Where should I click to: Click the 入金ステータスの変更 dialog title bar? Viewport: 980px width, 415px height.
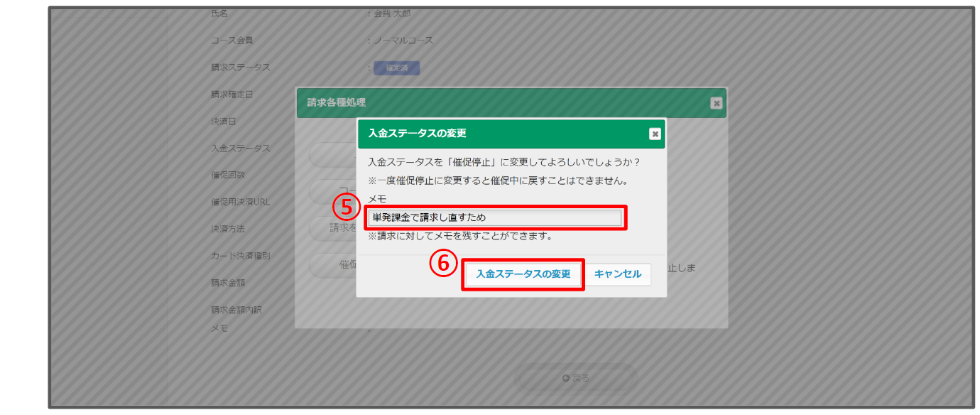click(497, 134)
